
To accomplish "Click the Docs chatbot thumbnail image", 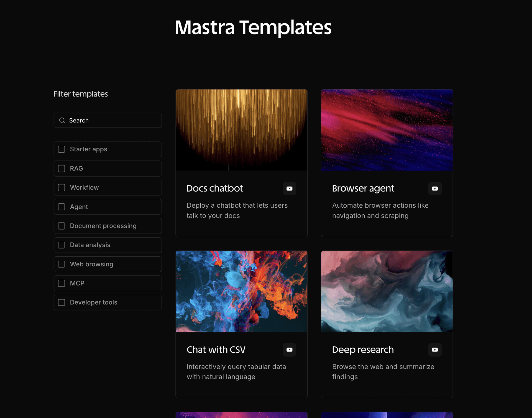I will 241,130.
